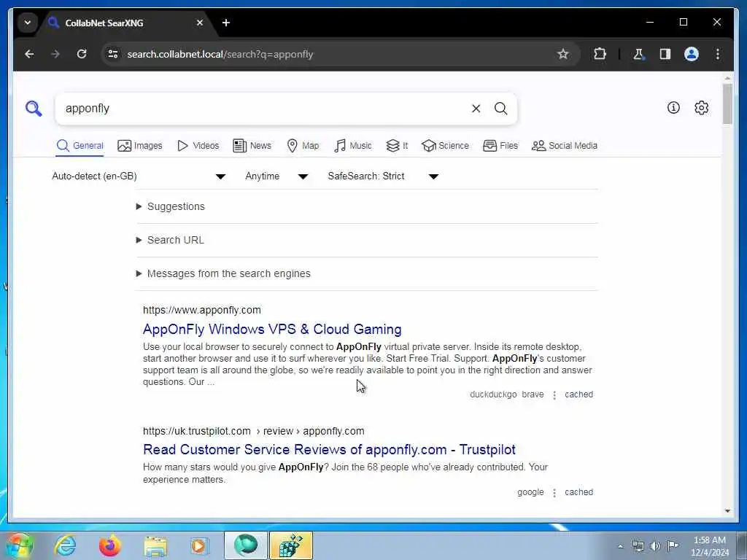
Task: Open cached version of AppOnFly result
Action: click(578, 394)
